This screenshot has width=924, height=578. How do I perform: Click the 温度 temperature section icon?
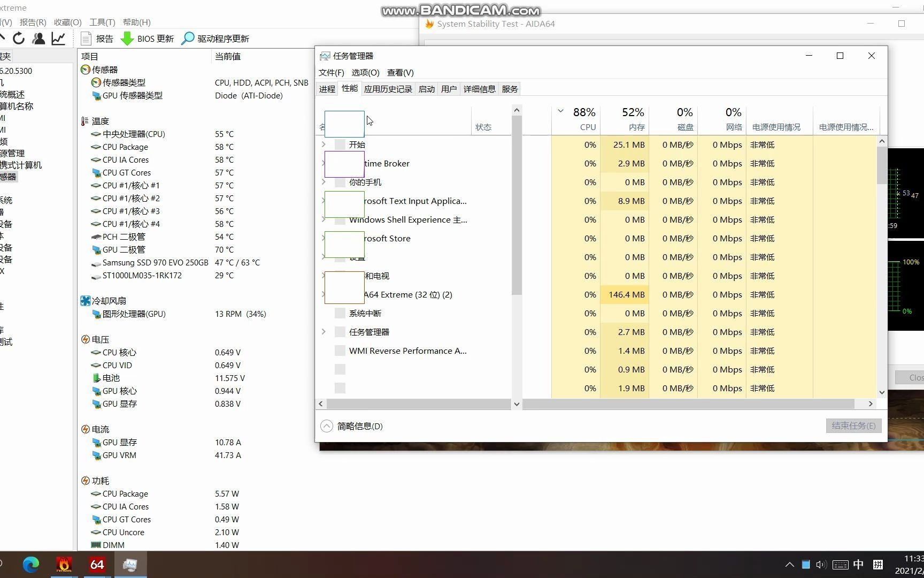pyautogui.click(x=85, y=121)
